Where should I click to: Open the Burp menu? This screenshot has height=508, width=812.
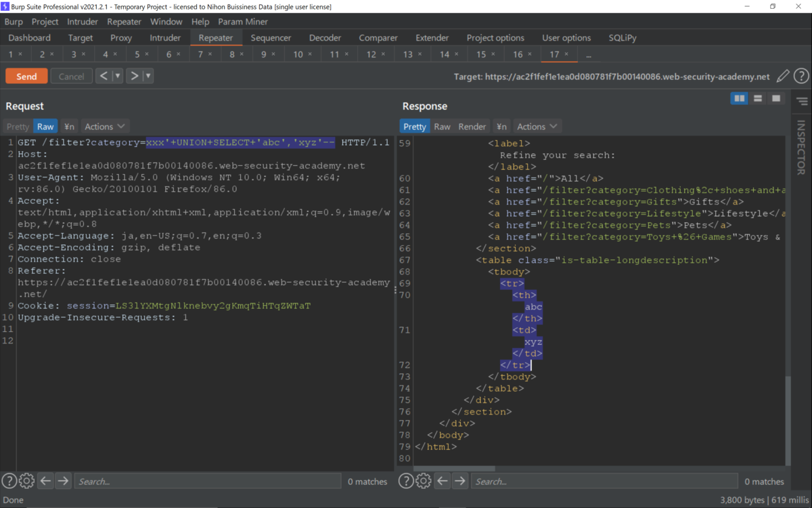(14, 22)
